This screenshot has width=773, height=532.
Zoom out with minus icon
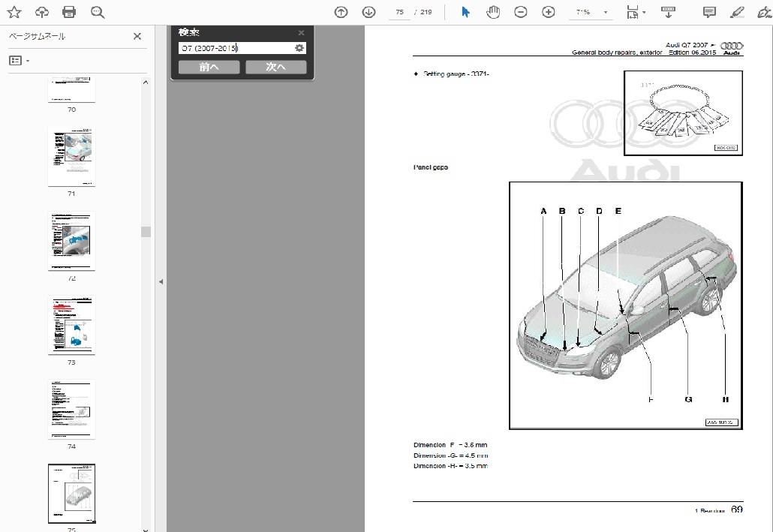coord(521,12)
